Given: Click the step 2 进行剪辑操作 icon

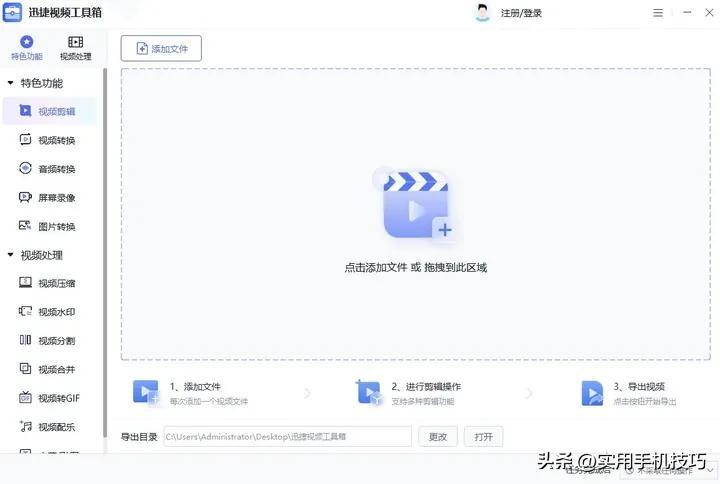Looking at the screenshot, I should coord(368,393).
